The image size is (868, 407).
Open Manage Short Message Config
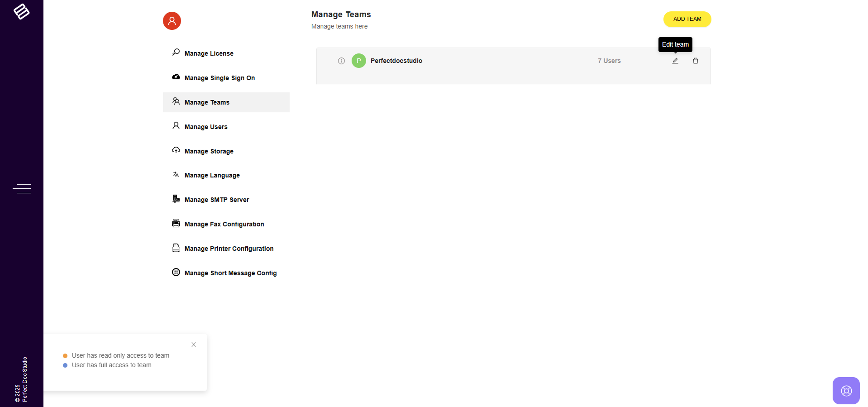click(230, 273)
